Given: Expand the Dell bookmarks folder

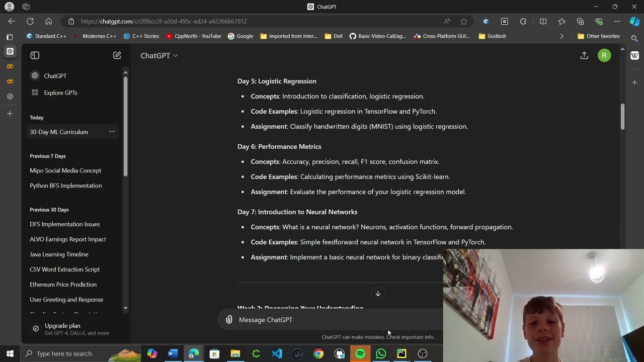Looking at the screenshot, I should (x=334, y=36).
